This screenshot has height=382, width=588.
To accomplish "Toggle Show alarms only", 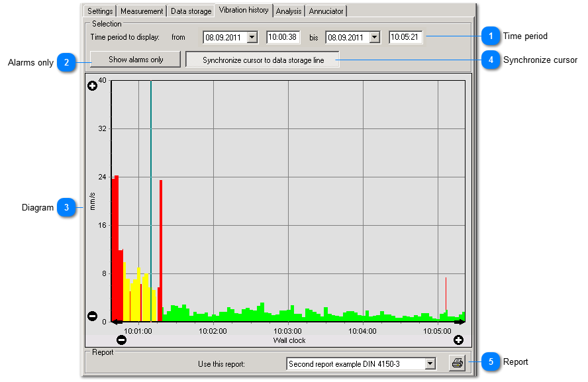I will click(134, 59).
